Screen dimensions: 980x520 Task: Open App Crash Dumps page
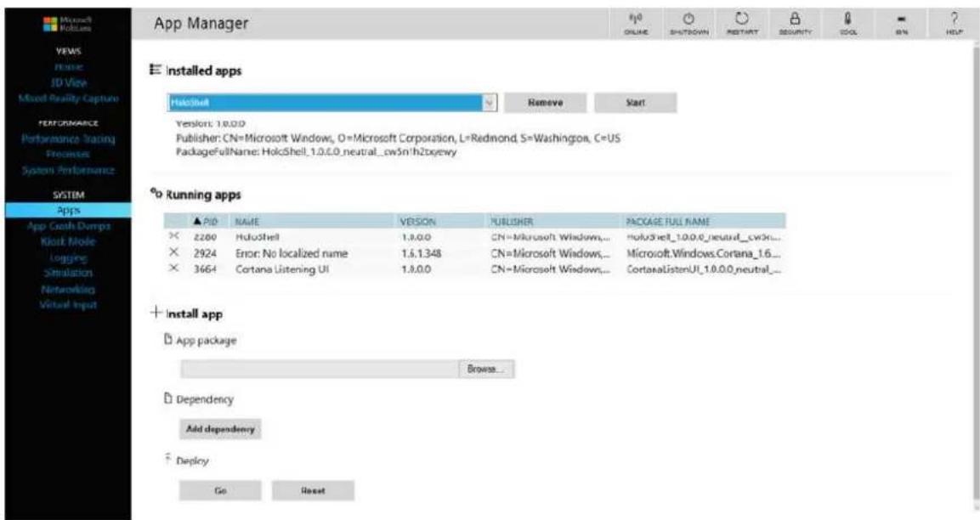point(69,226)
